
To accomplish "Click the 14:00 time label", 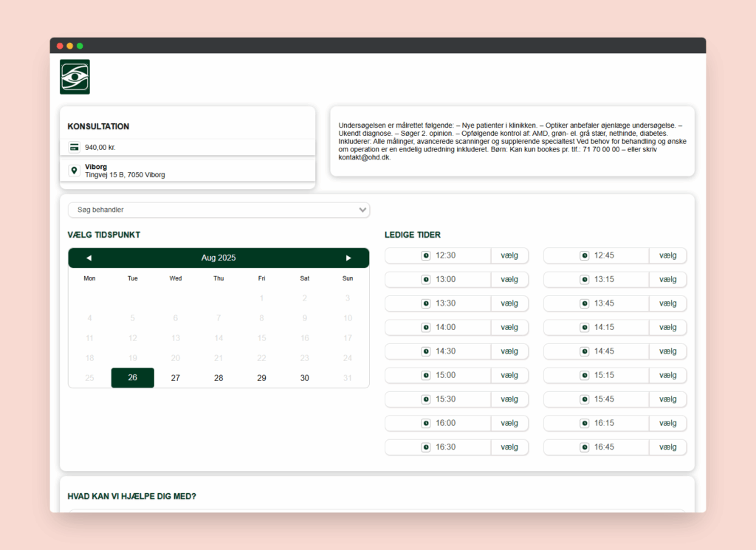I will coord(445,327).
